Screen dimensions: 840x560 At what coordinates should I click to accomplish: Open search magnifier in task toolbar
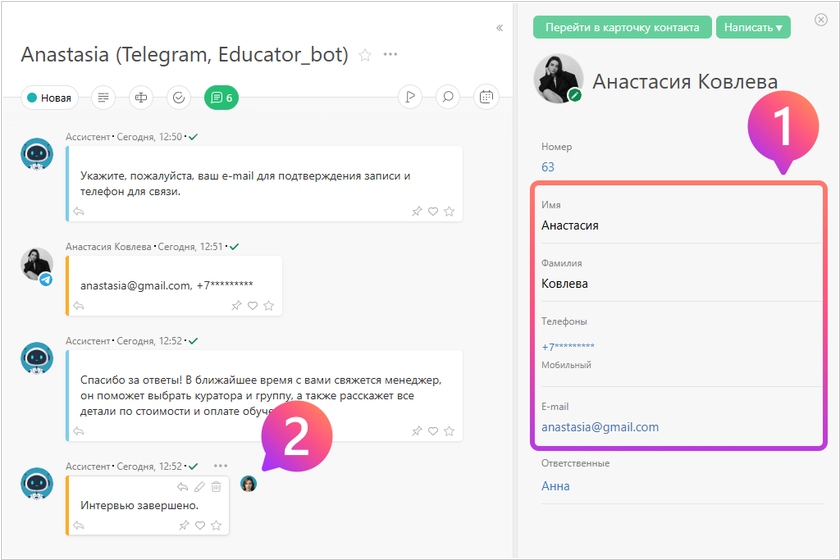click(448, 98)
